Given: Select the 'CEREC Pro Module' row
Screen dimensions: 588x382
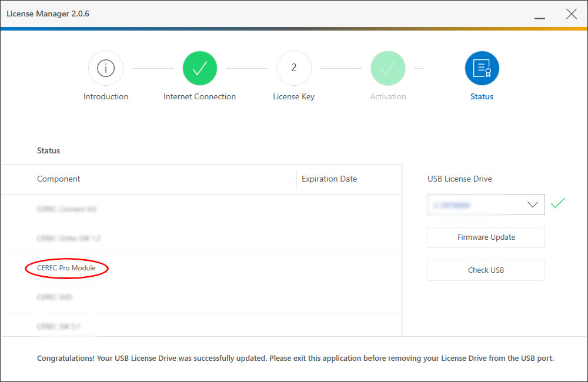Looking at the screenshot, I should [x=201, y=268].
